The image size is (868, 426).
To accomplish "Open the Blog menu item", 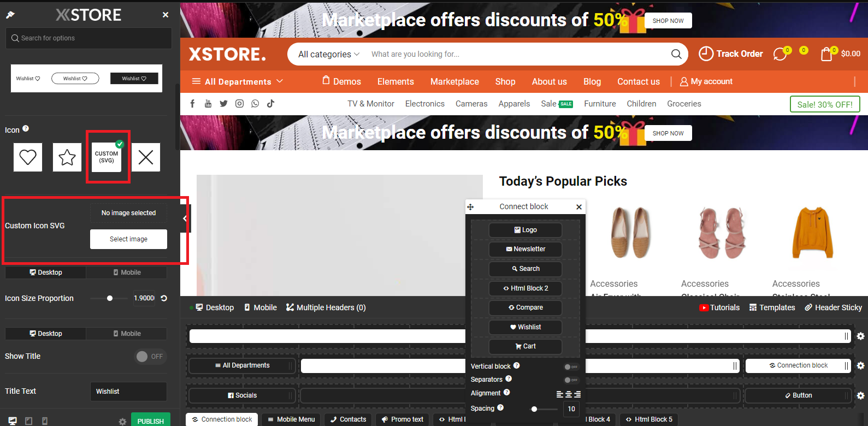I will [x=592, y=81].
